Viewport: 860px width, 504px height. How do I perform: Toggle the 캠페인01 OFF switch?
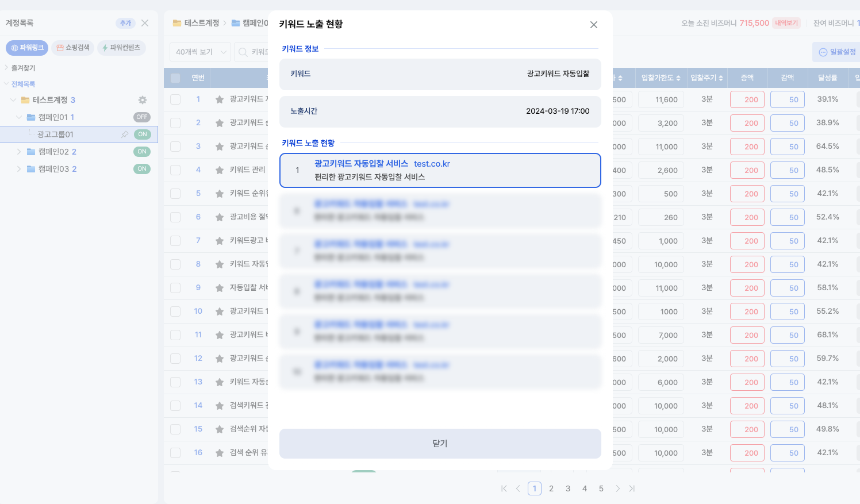coord(142,117)
